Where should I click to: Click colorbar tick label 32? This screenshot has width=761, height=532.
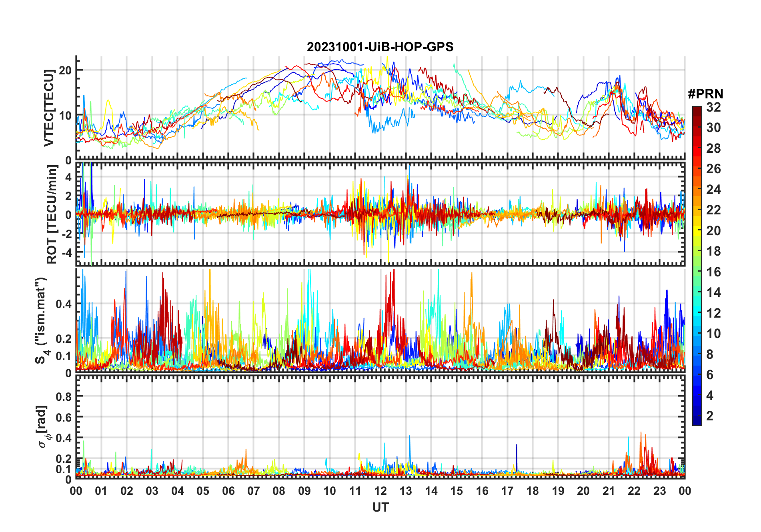(x=713, y=107)
